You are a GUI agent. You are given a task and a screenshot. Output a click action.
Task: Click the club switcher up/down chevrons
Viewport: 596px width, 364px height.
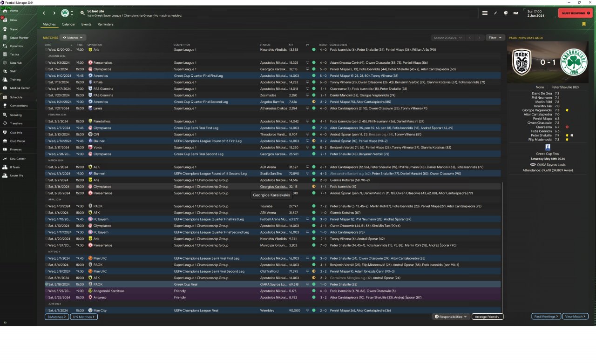click(72, 13)
